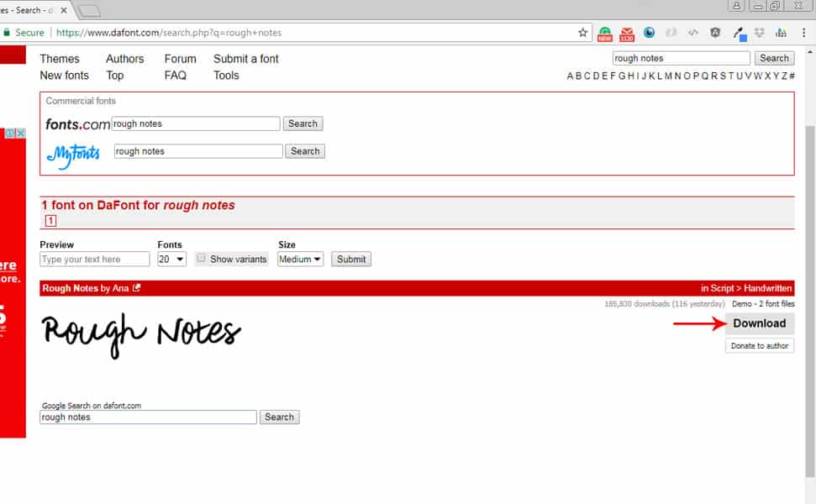Browse fonts starting with letter M
Image resolution: width=816 pixels, height=504 pixels.
pyautogui.click(x=668, y=76)
